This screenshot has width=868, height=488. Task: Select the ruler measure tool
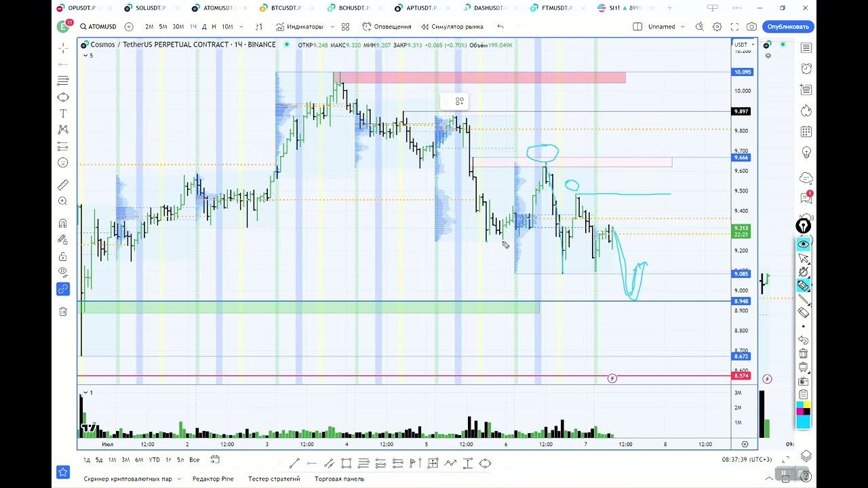(63, 184)
